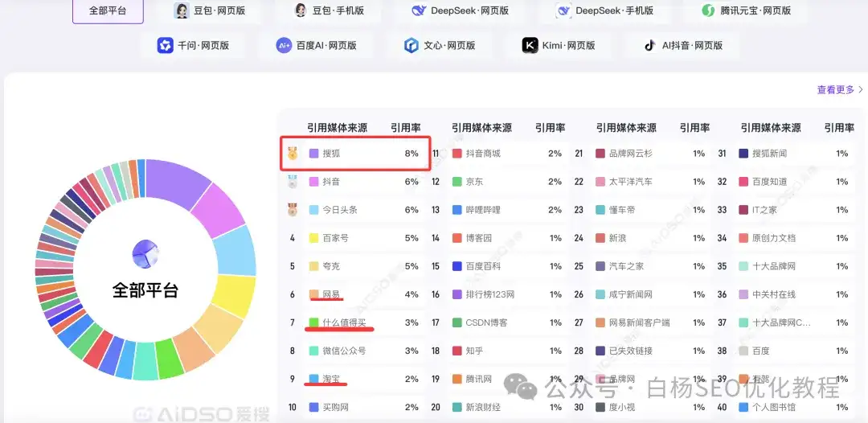Click the purple swatch next to 搜狐
Viewport: 868px width, 423px height.
tap(314, 154)
